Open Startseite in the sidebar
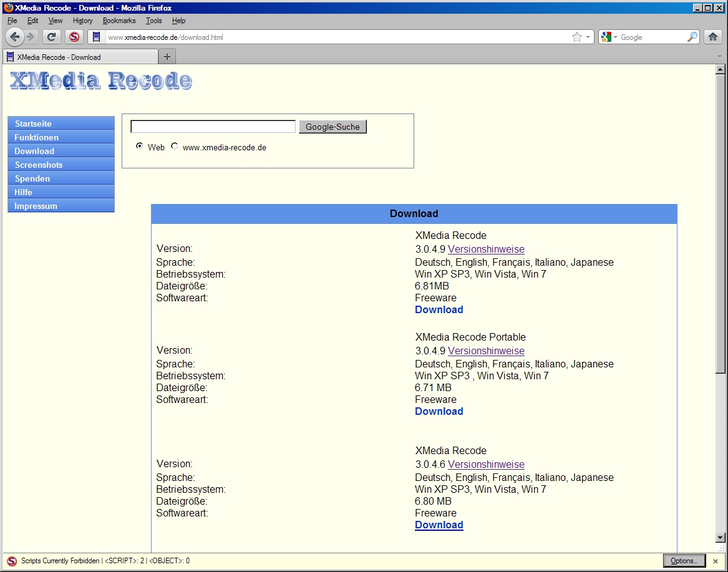Viewport: 728px width, 572px height. coord(61,124)
